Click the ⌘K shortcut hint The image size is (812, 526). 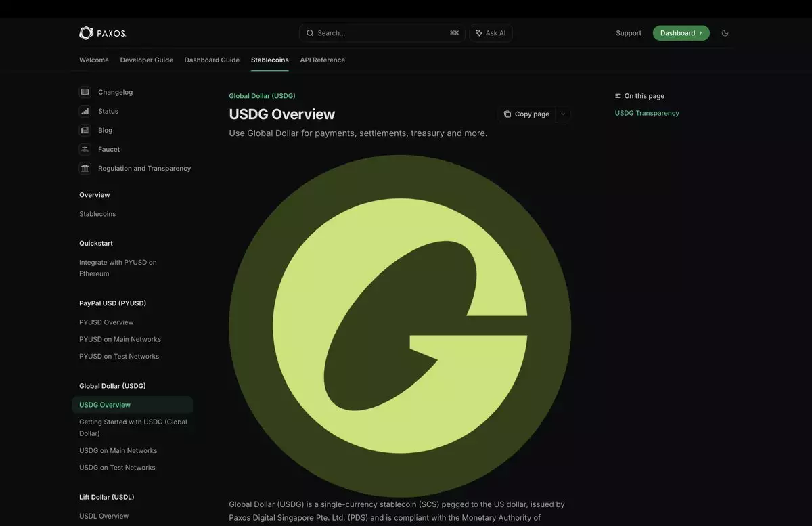(x=454, y=33)
